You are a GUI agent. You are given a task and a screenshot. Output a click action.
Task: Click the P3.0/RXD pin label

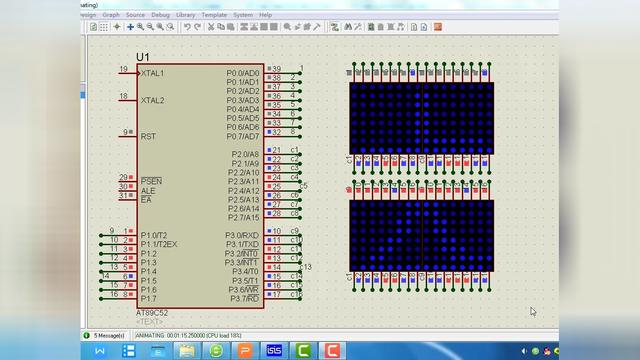coord(242,235)
